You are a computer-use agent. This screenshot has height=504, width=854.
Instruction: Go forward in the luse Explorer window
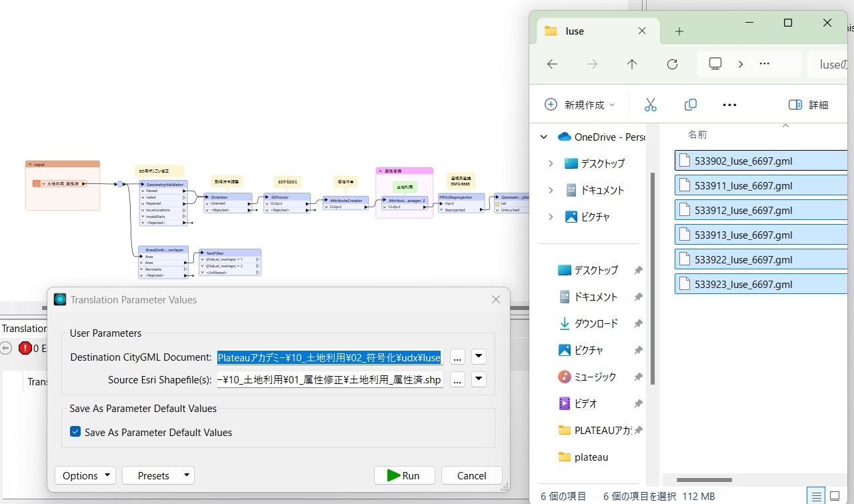point(592,64)
